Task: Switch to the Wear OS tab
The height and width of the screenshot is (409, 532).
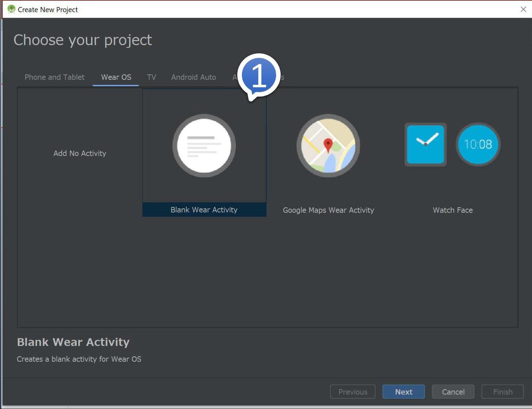Action: pos(116,77)
